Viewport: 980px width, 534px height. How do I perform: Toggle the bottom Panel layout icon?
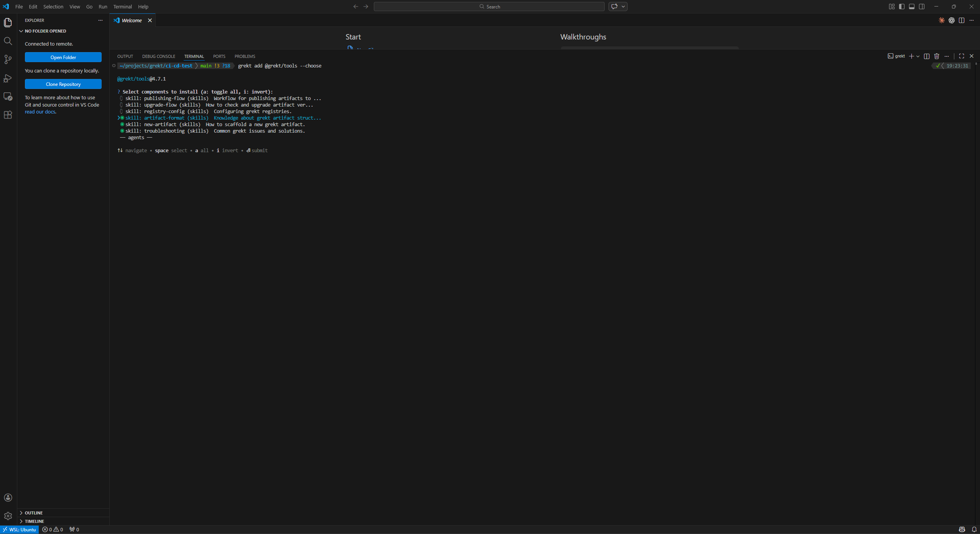pyautogui.click(x=912, y=7)
